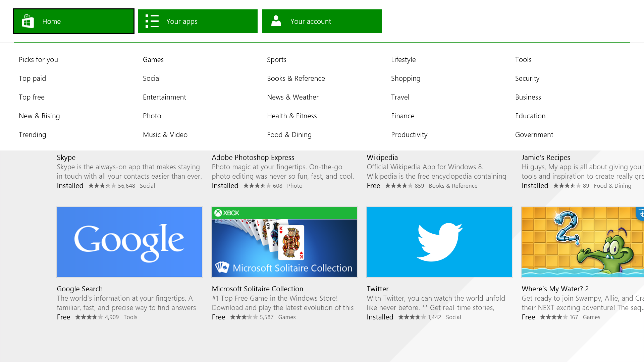Click Wikipedia's star rating 859
Viewport: 644px width, 362px height.
pyautogui.click(x=399, y=186)
